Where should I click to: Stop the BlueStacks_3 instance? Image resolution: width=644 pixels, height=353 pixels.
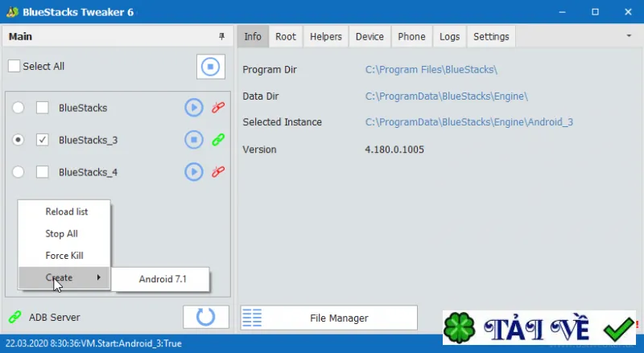pos(193,140)
